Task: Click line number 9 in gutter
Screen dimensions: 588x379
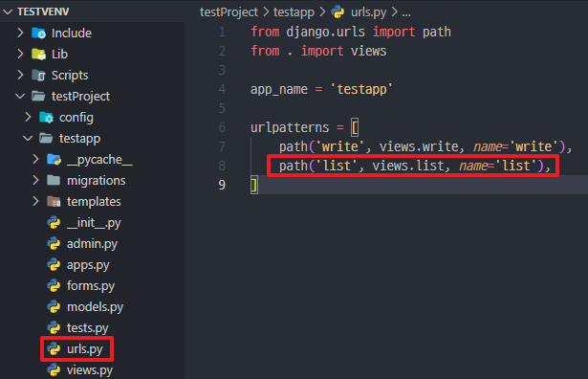Action: [x=222, y=185]
